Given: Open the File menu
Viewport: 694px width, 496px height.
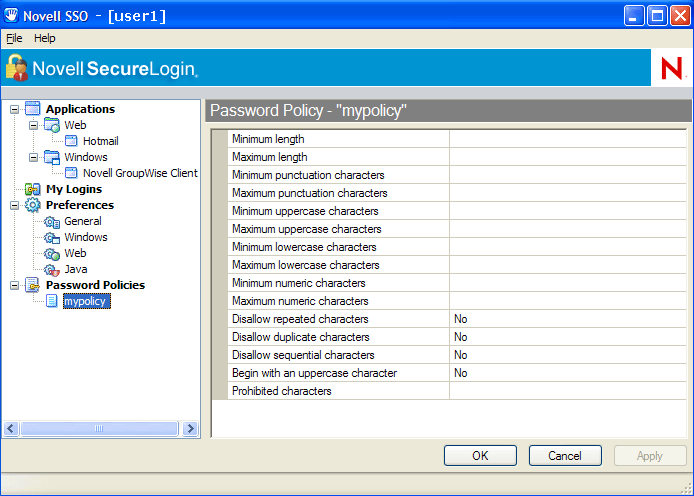Looking at the screenshot, I should pos(14,38).
